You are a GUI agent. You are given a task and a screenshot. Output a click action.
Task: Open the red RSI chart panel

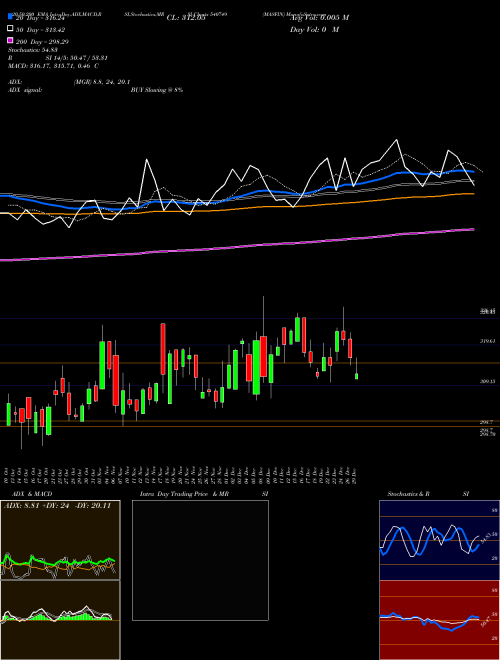[x=439, y=620]
